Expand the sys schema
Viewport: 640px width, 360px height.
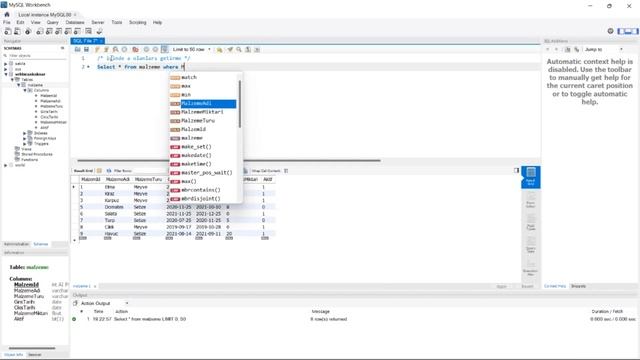tap(5, 69)
